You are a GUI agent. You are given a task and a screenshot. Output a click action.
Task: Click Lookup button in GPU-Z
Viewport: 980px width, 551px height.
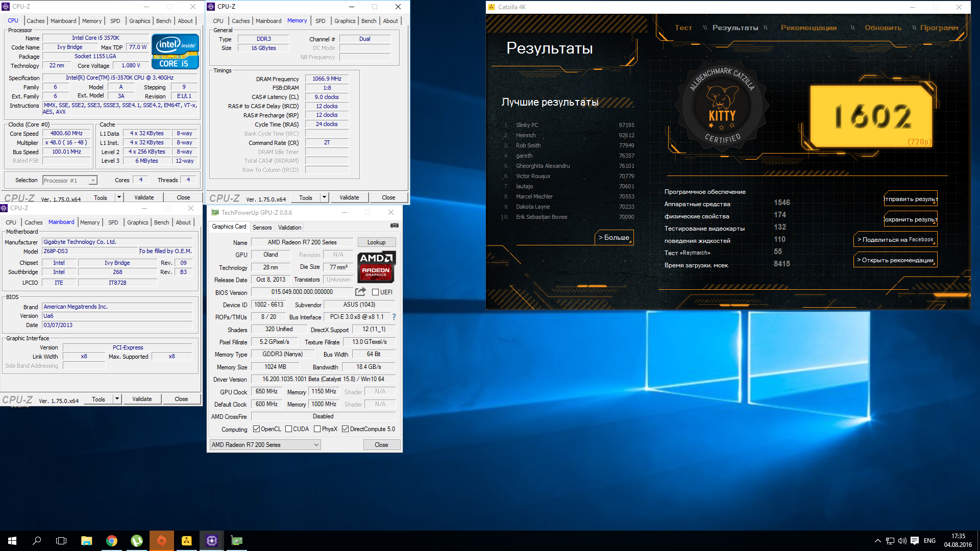pyautogui.click(x=376, y=242)
